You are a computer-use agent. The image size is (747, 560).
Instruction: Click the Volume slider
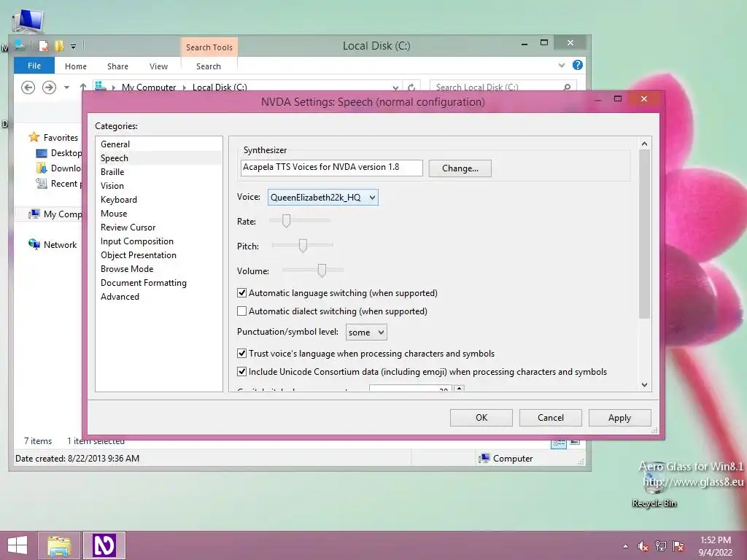tap(312, 270)
